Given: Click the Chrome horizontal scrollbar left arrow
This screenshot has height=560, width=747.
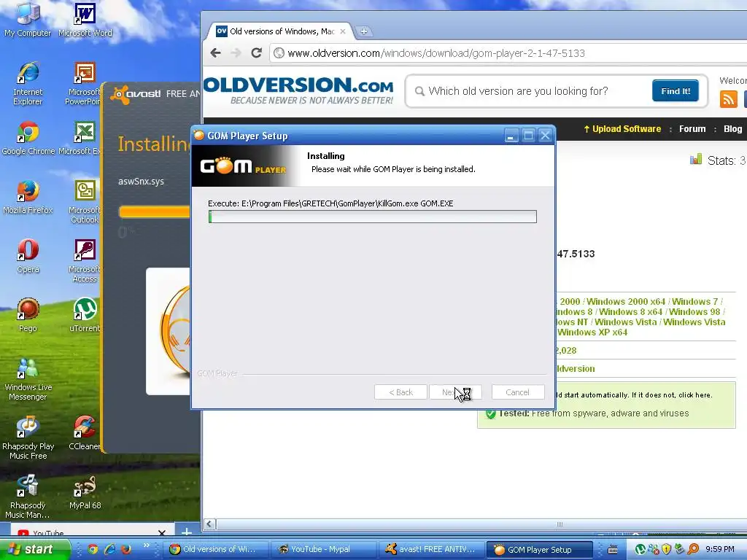Looking at the screenshot, I should click(209, 524).
